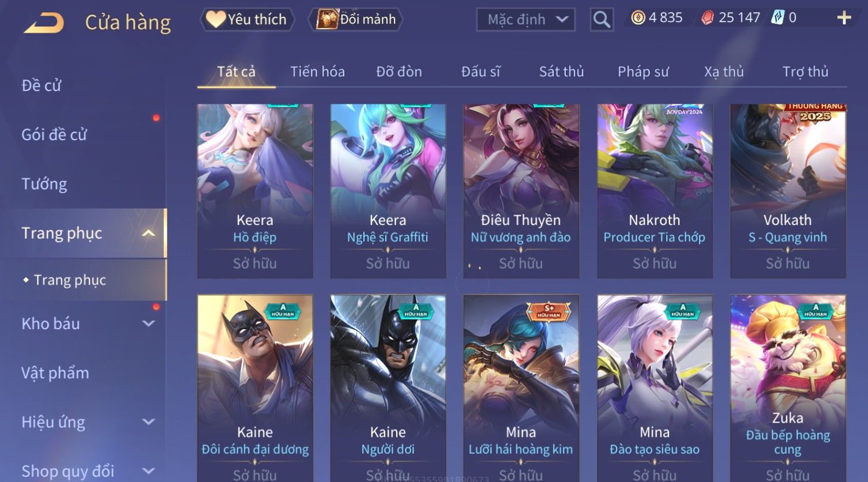Open the Mặc định sort dropdown
The height and width of the screenshot is (482, 868).
(x=526, y=20)
